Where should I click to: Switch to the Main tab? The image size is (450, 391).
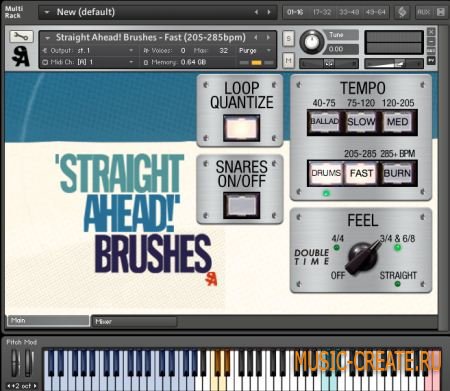pyautogui.click(x=48, y=321)
